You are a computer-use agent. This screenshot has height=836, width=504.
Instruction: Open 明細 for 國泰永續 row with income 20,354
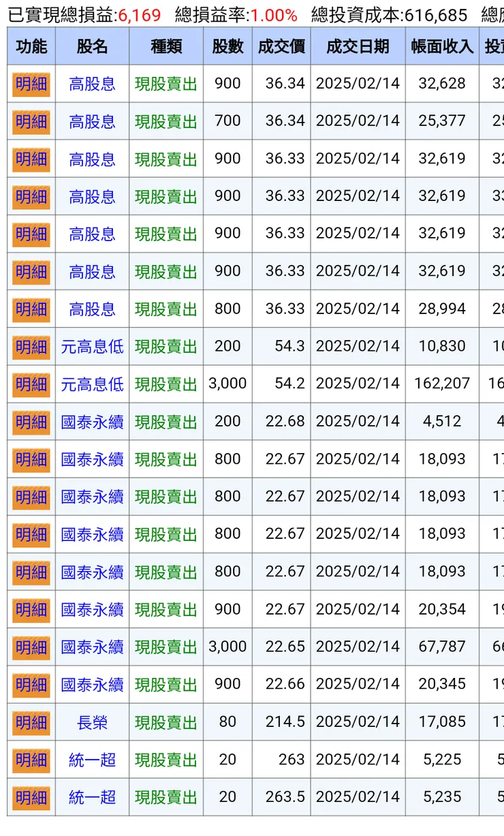(31, 610)
